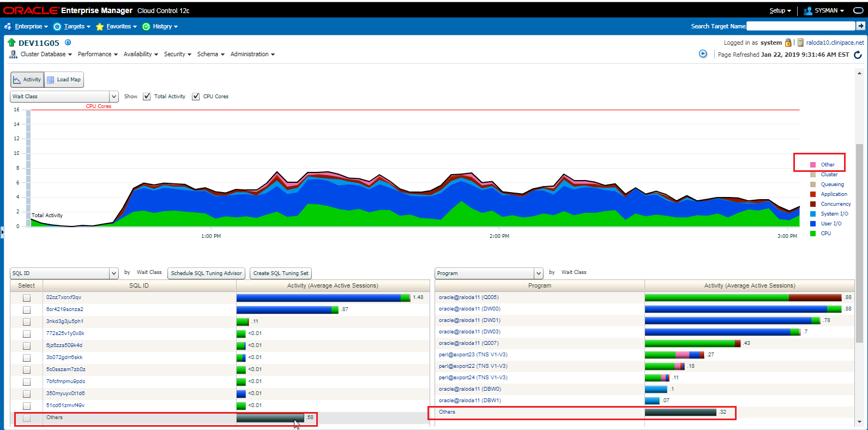Open the Availability menu

[141, 54]
